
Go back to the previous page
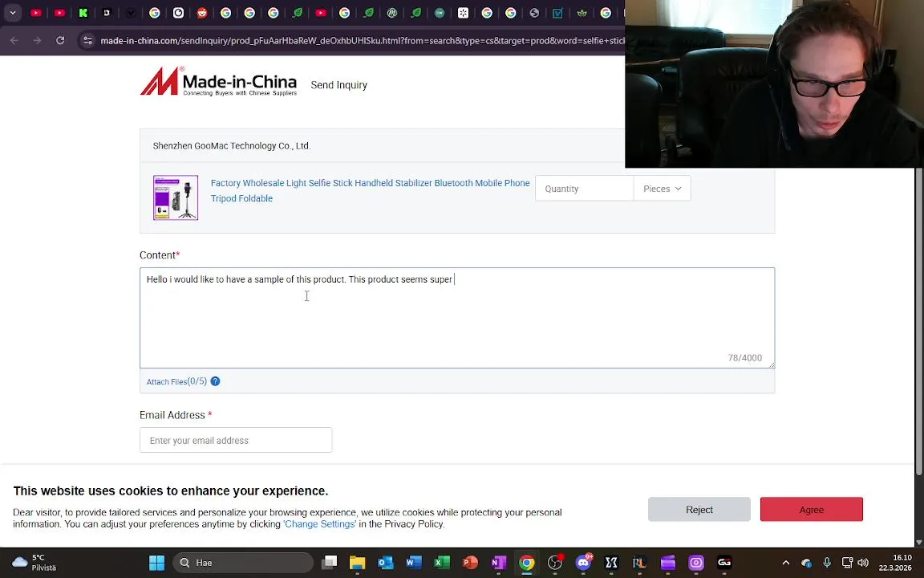14,41
